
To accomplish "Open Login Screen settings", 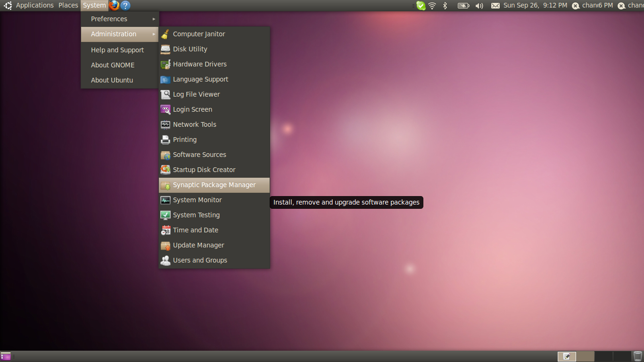I will [x=215, y=109].
